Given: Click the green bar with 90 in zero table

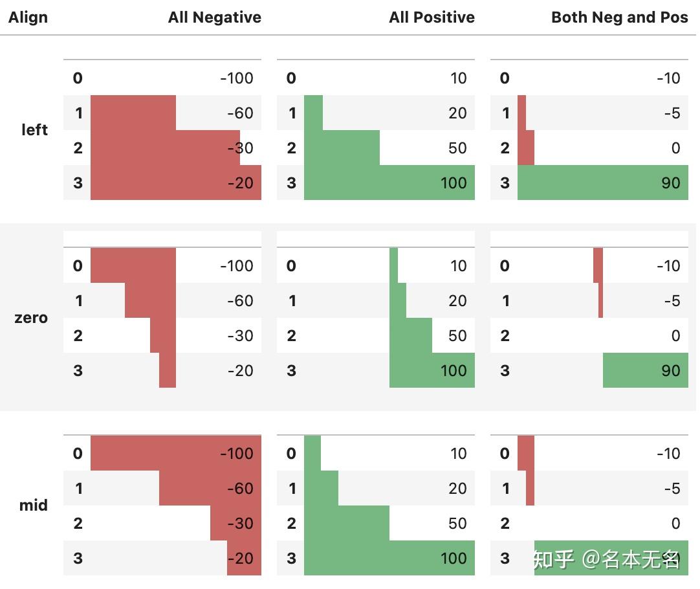Looking at the screenshot, I should 646,370.
